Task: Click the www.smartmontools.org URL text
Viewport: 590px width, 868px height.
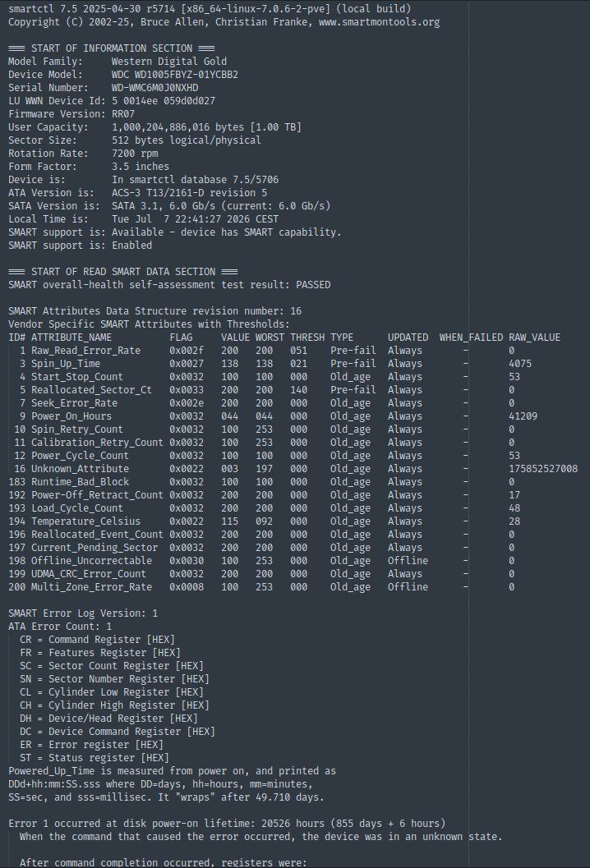Action: click(379, 22)
